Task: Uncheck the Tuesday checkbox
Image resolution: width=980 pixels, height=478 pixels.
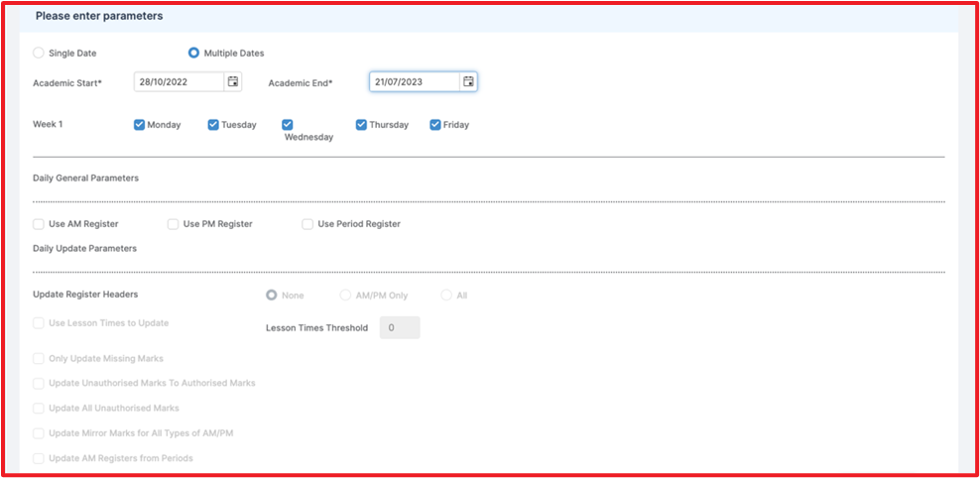Action: (213, 124)
